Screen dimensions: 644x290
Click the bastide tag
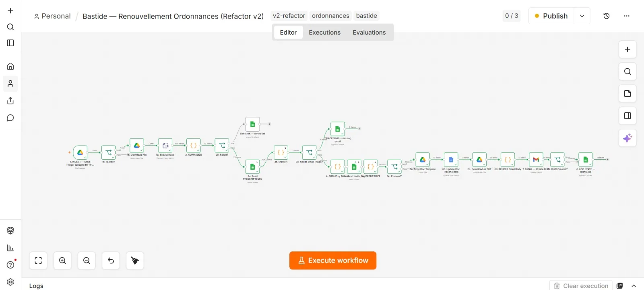coord(366,16)
